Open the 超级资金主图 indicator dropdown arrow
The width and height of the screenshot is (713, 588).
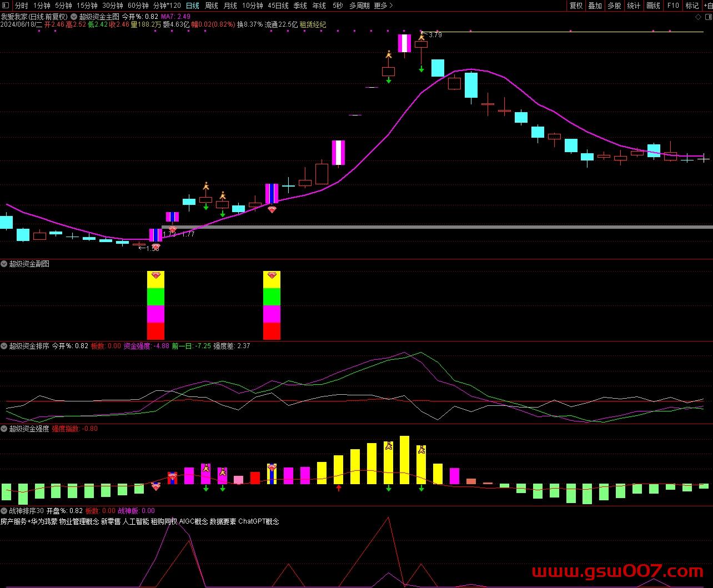click(x=74, y=17)
